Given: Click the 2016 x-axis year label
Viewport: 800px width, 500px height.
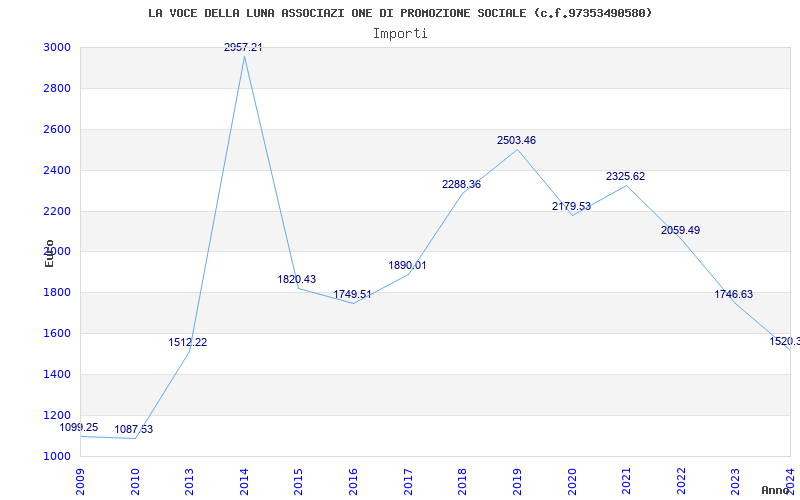Looking at the screenshot, I should [x=354, y=482].
